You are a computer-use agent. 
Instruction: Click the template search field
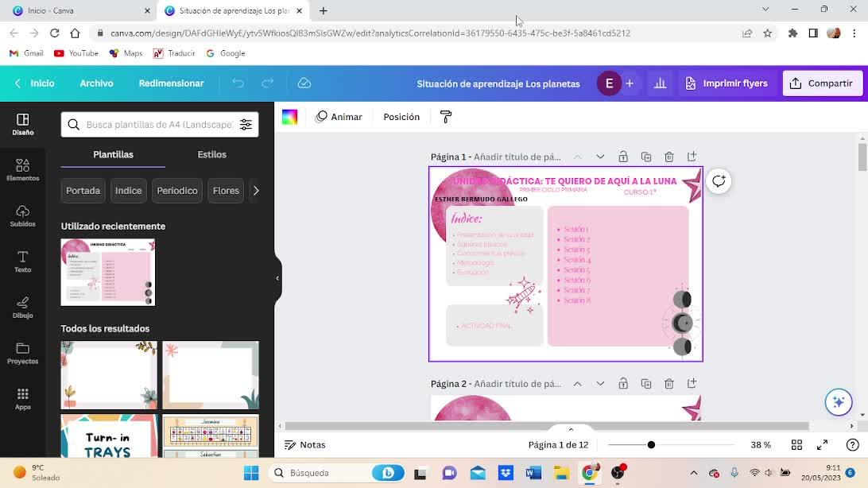160,125
